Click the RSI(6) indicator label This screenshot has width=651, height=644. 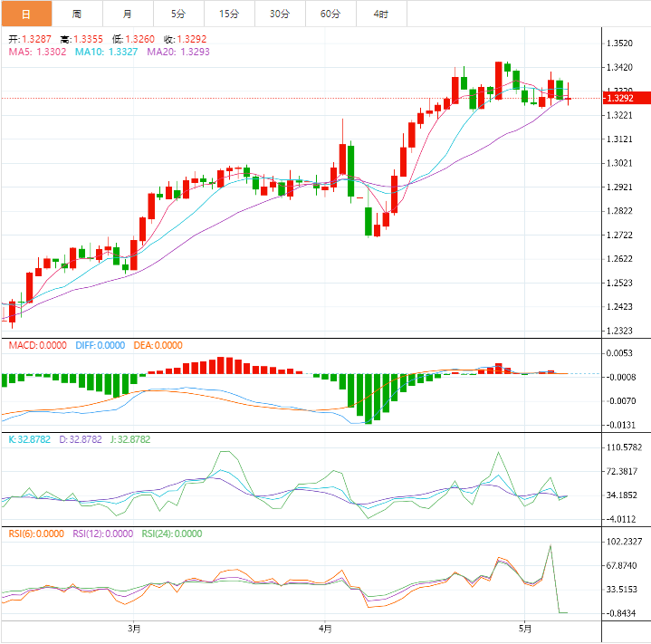pos(36,533)
